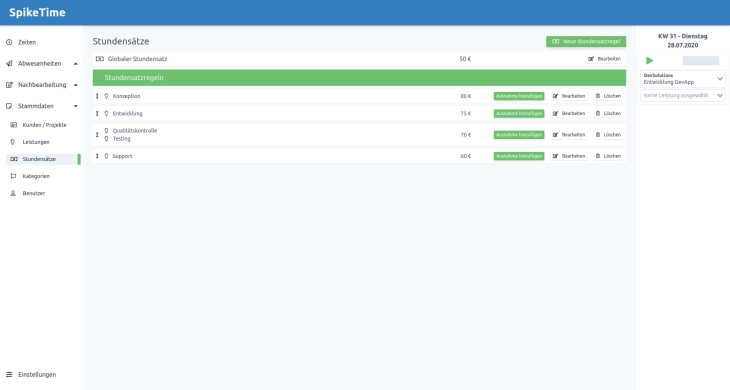The width and height of the screenshot is (730, 390).
Task: Click Bearbeiten for Qualitätskontrolle row
Action: (x=569, y=135)
